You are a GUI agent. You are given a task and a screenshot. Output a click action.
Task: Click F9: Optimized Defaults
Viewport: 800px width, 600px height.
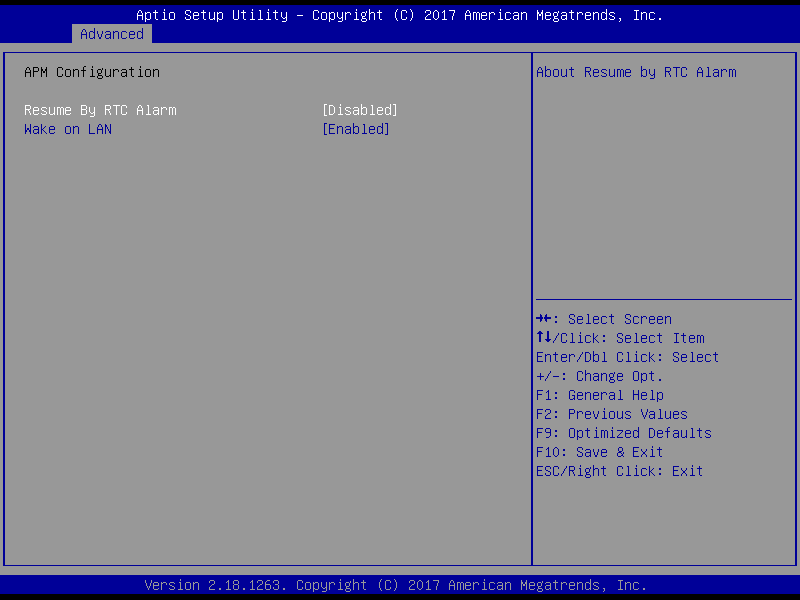point(623,433)
